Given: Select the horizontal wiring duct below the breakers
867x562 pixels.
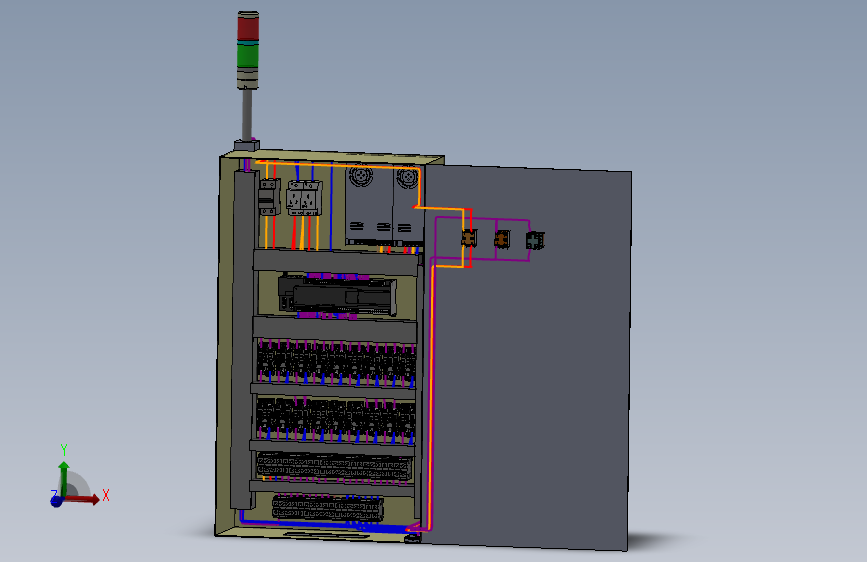Looking at the screenshot, I should [336, 262].
